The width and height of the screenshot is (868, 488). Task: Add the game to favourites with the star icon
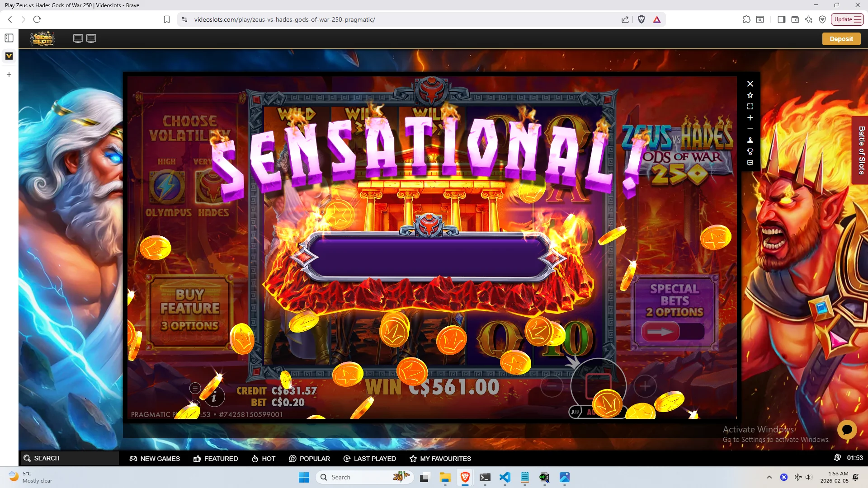point(750,95)
